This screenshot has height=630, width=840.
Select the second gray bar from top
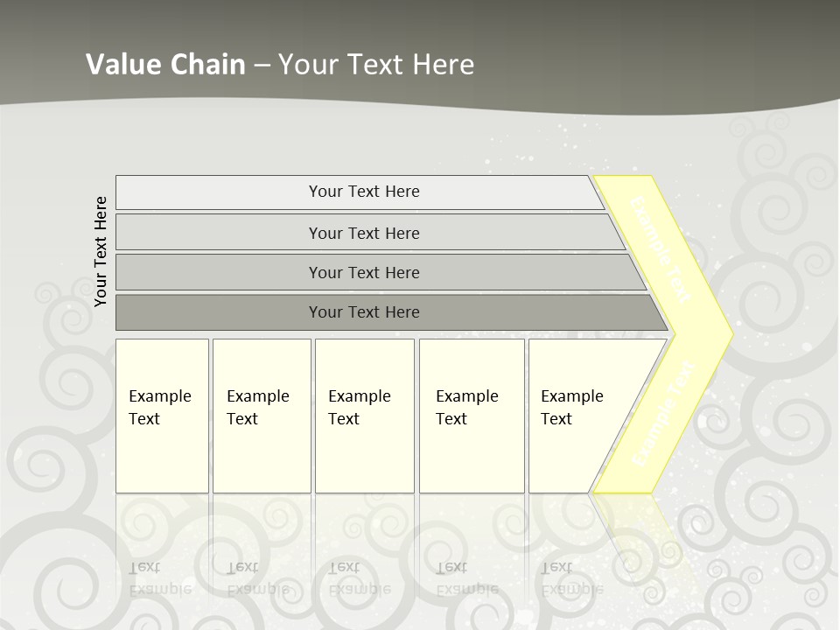pyautogui.click(x=364, y=233)
